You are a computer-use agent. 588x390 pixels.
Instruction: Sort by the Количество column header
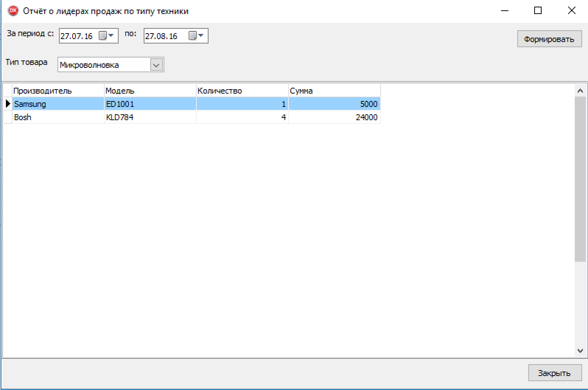242,91
